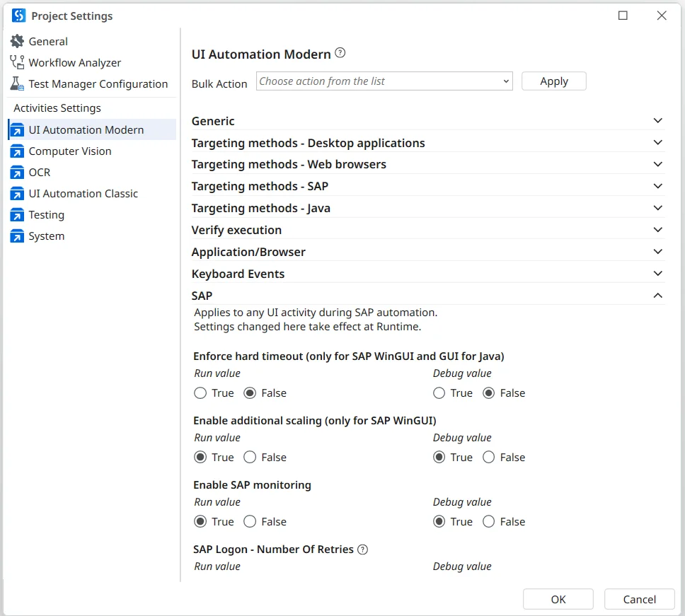Image resolution: width=685 pixels, height=616 pixels.
Task: Click the SAP section heading text
Action: pos(202,296)
